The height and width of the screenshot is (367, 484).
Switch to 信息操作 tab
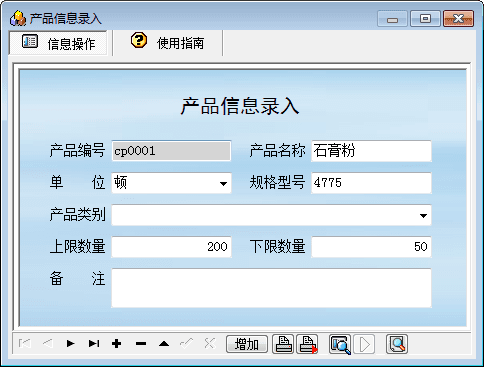click(x=58, y=43)
